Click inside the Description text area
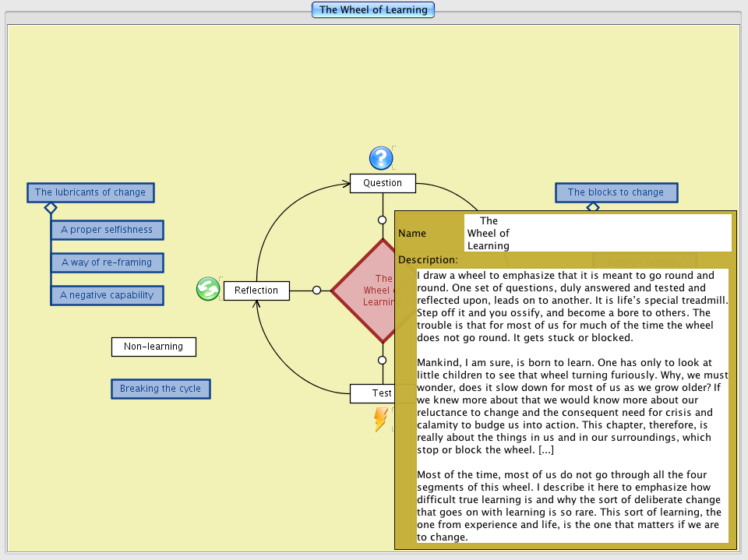Viewport: 748px width, 560px height. point(572,405)
